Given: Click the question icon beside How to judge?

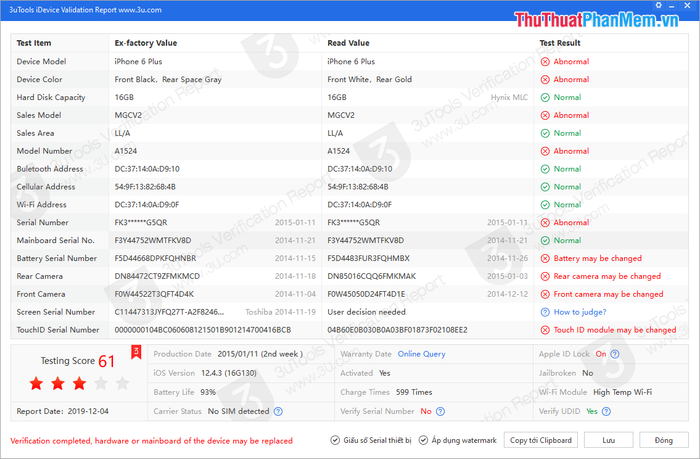Looking at the screenshot, I should [x=545, y=312].
